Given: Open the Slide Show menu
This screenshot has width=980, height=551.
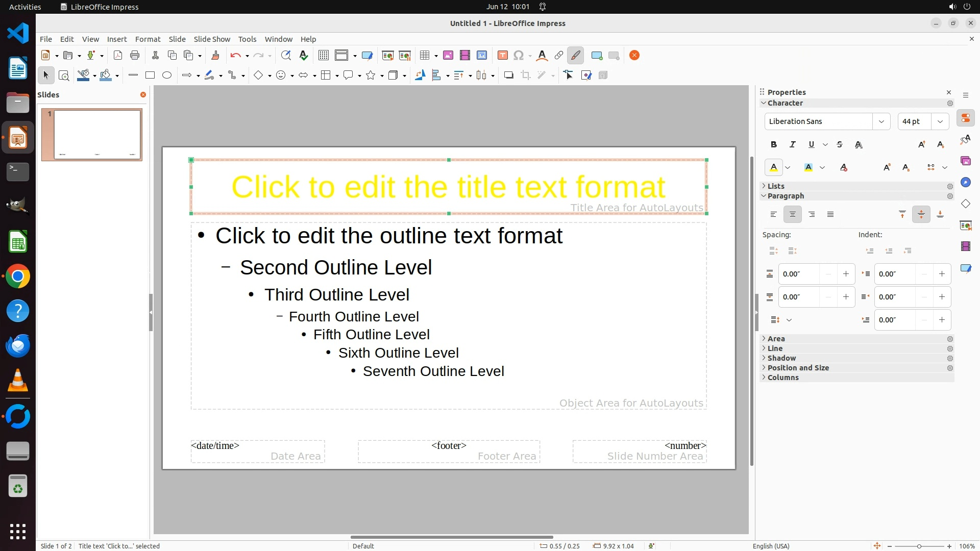Looking at the screenshot, I should 211,39.
